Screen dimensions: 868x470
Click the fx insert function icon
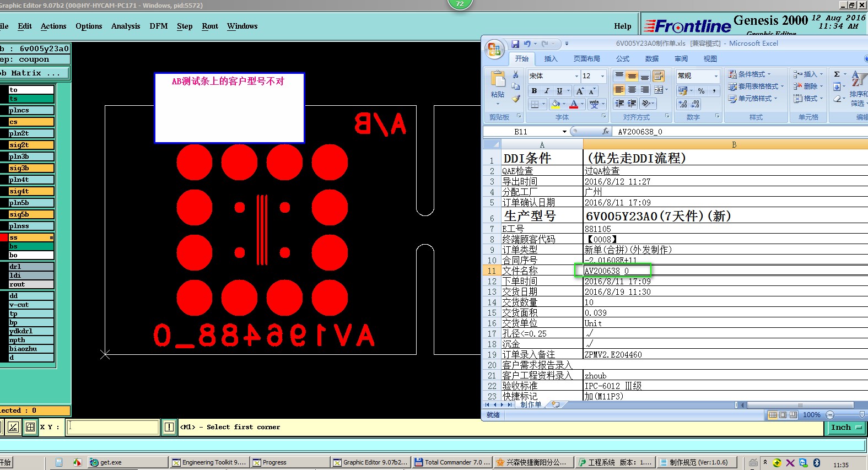click(606, 131)
